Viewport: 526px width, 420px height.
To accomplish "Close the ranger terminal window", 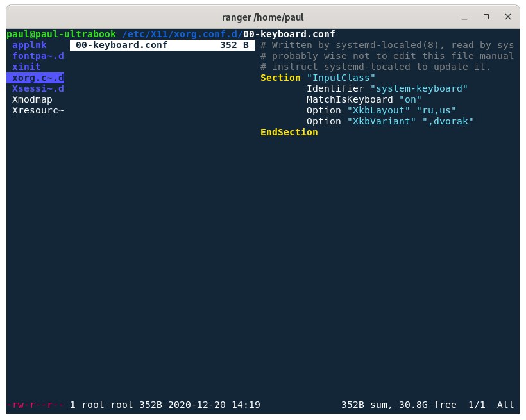I will point(508,17).
